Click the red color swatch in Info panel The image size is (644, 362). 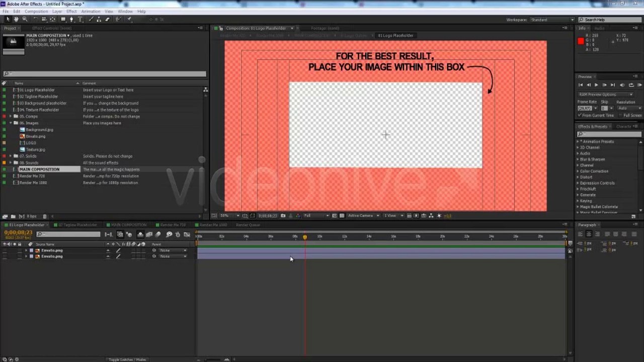pos(581,41)
